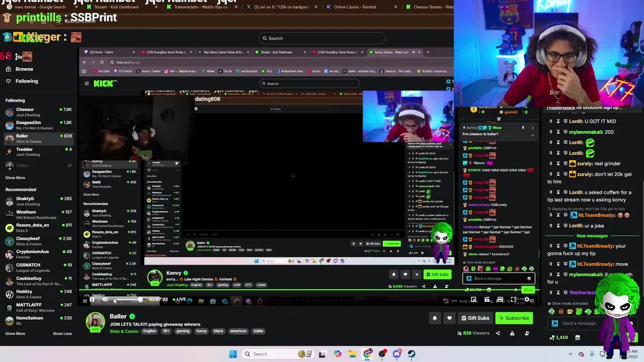
Task: Select the English tag
Action: (149, 331)
